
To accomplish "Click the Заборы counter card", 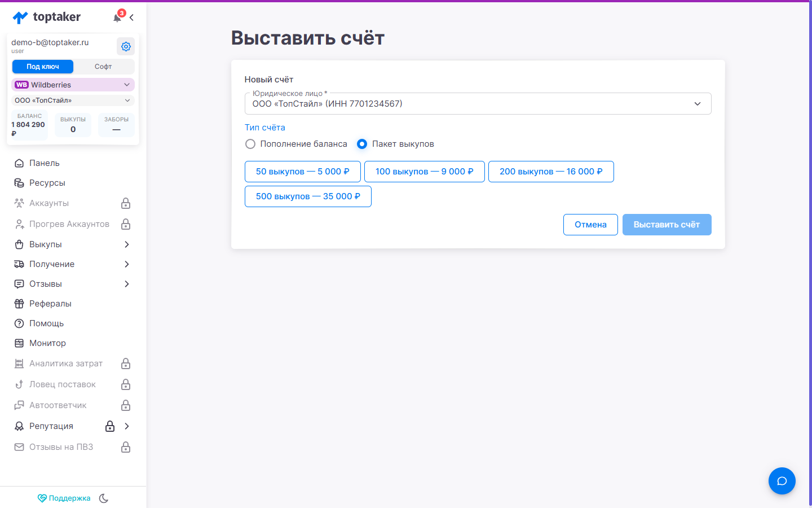I will pyautogui.click(x=116, y=125).
